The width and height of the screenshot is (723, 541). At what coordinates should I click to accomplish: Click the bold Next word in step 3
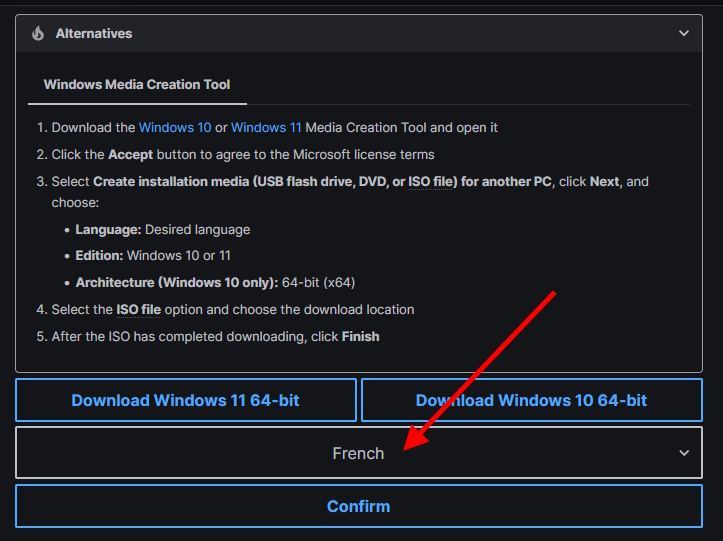pyautogui.click(x=604, y=182)
